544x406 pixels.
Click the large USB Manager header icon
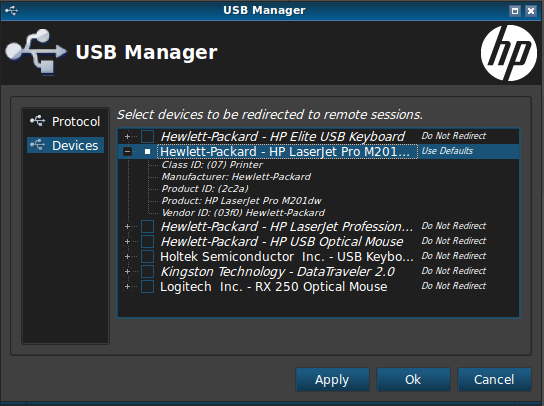pyautogui.click(x=36, y=52)
